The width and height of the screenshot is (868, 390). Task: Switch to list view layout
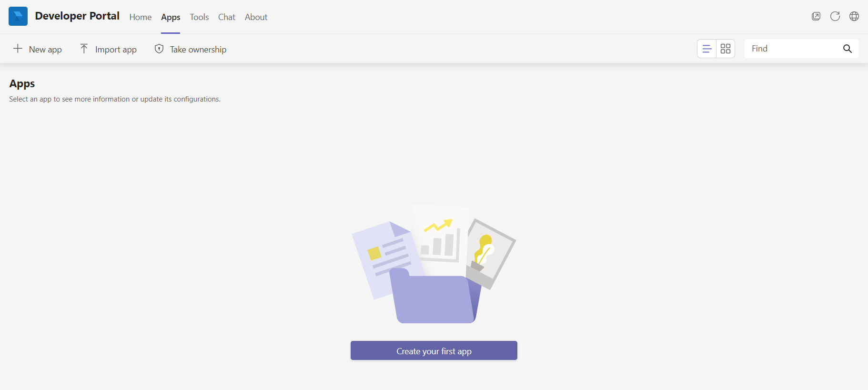[707, 49]
